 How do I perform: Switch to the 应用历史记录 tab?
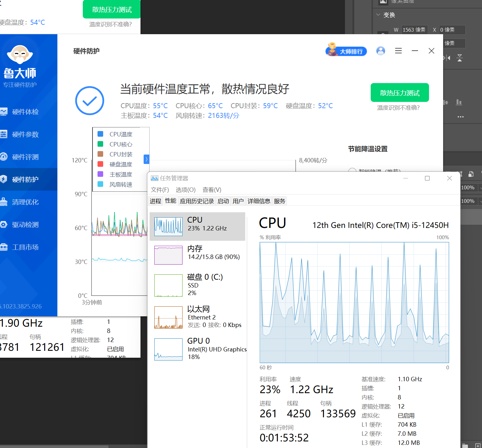tap(197, 201)
